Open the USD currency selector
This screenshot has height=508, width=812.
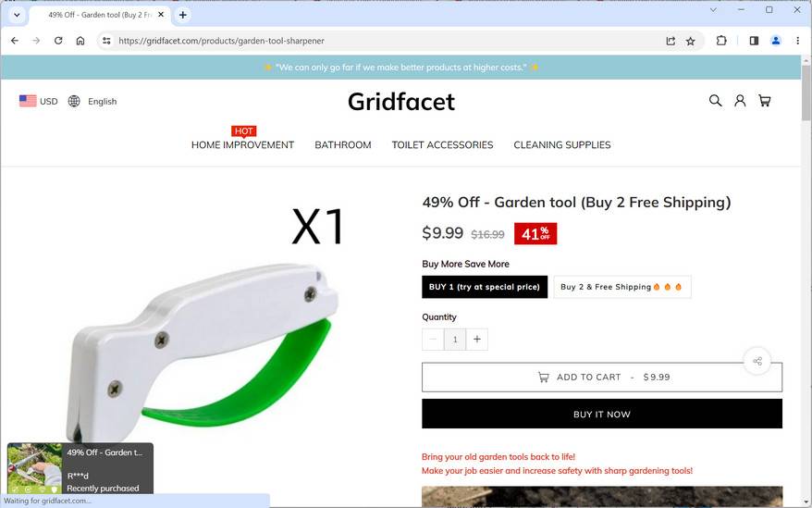[x=38, y=101]
